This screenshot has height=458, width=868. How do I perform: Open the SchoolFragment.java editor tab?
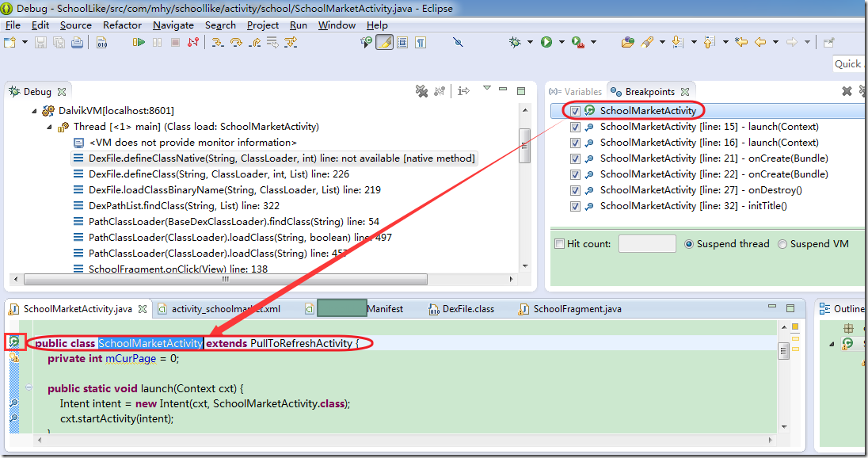(570, 308)
